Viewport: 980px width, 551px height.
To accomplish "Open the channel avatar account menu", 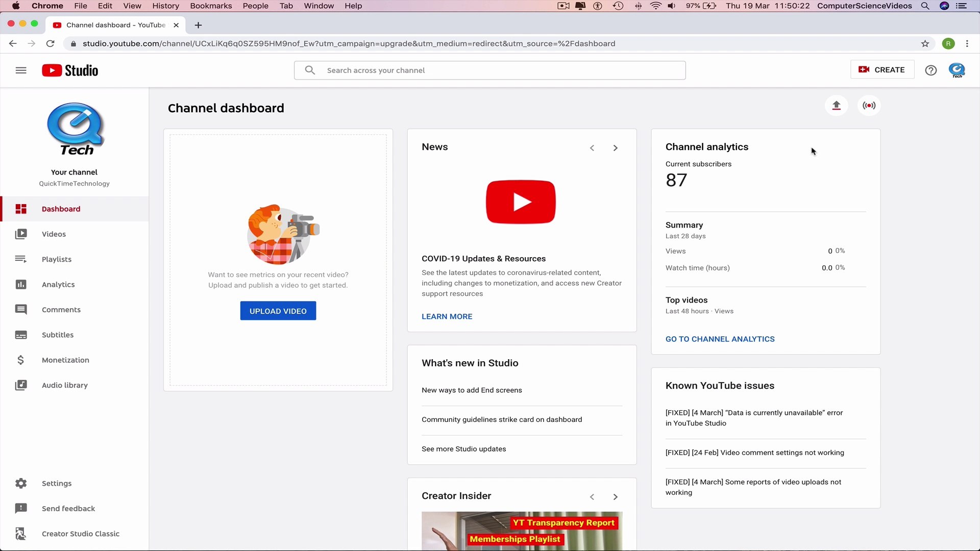I will (x=957, y=70).
